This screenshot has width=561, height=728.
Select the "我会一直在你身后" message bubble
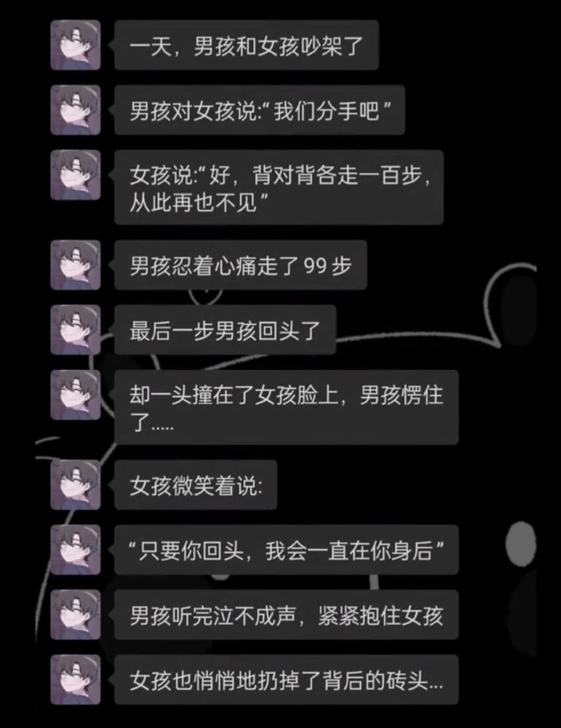(x=286, y=550)
